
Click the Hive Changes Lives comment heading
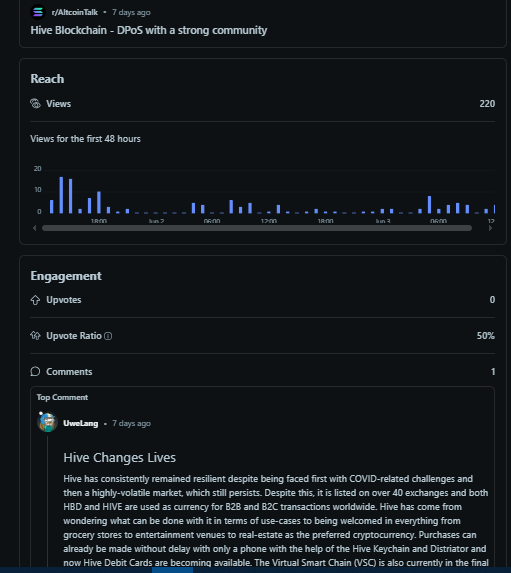tap(120, 458)
